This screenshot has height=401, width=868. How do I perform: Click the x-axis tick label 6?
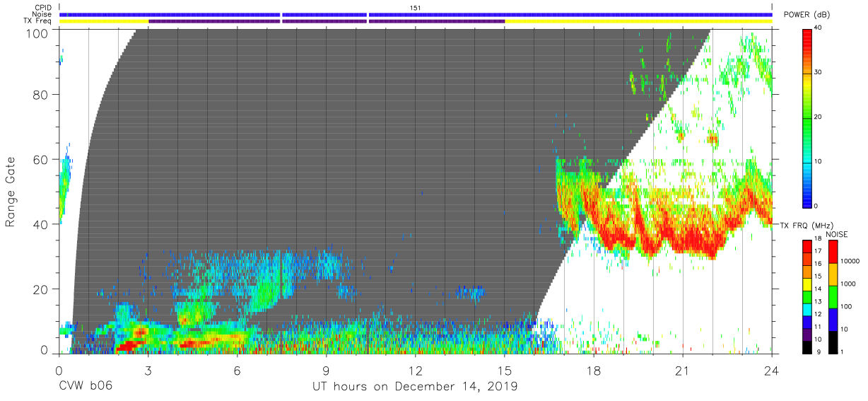tap(237, 370)
